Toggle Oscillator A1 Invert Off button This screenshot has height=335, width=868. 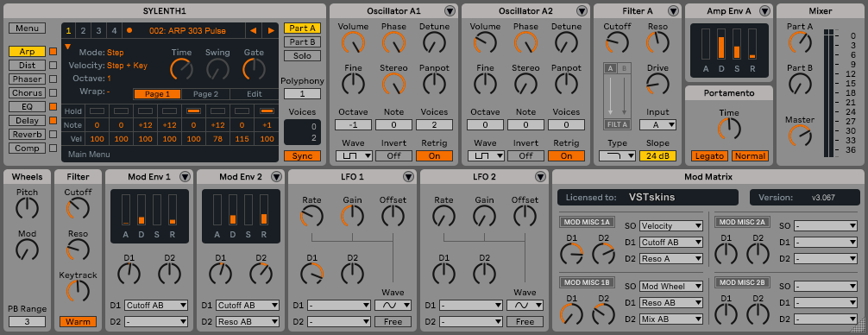(393, 156)
